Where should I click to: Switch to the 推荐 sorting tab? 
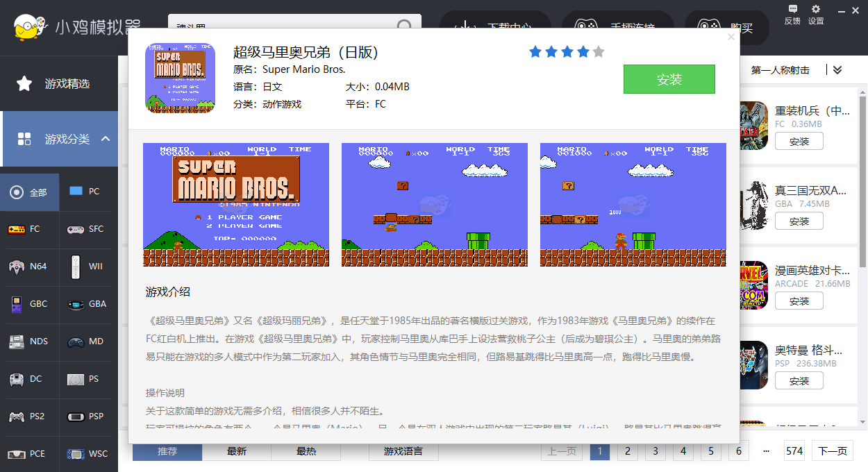tap(167, 451)
